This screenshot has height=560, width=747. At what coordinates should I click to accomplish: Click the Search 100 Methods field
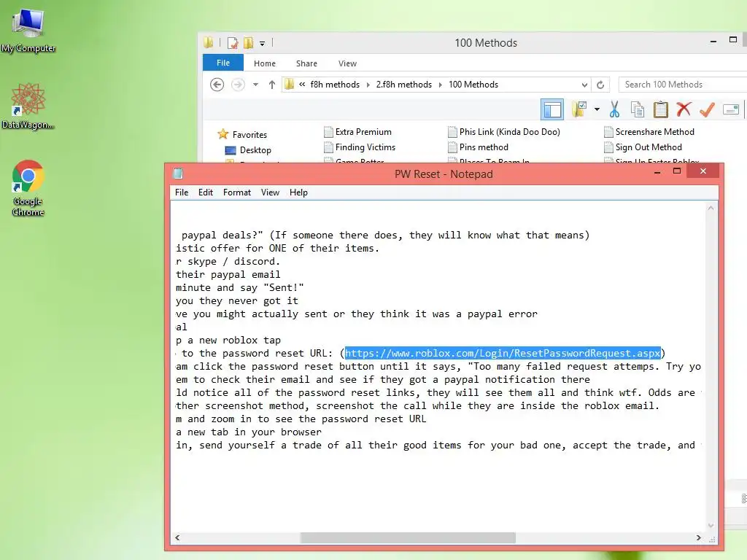click(x=684, y=85)
